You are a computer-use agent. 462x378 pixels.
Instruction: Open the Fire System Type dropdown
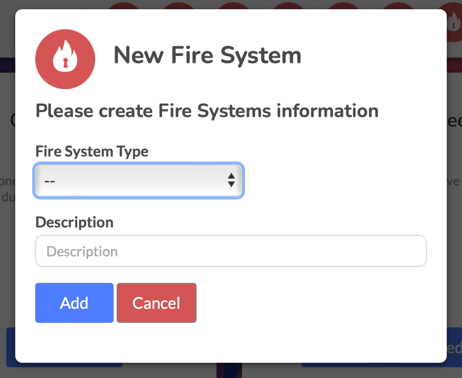tap(139, 180)
